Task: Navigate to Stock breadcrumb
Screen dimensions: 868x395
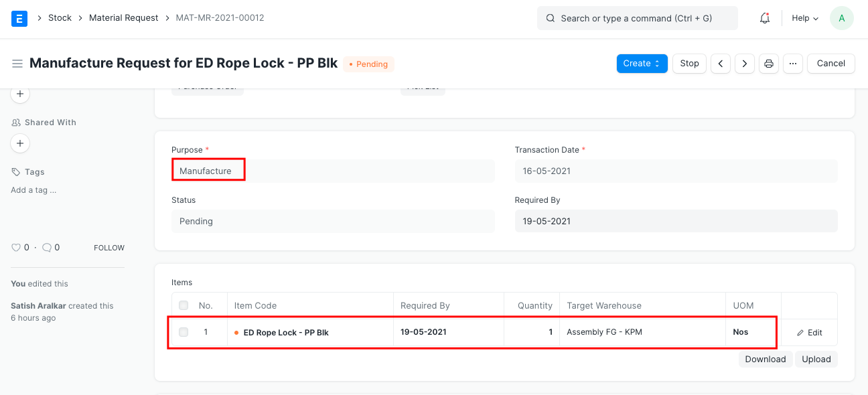Action: pos(60,18)
